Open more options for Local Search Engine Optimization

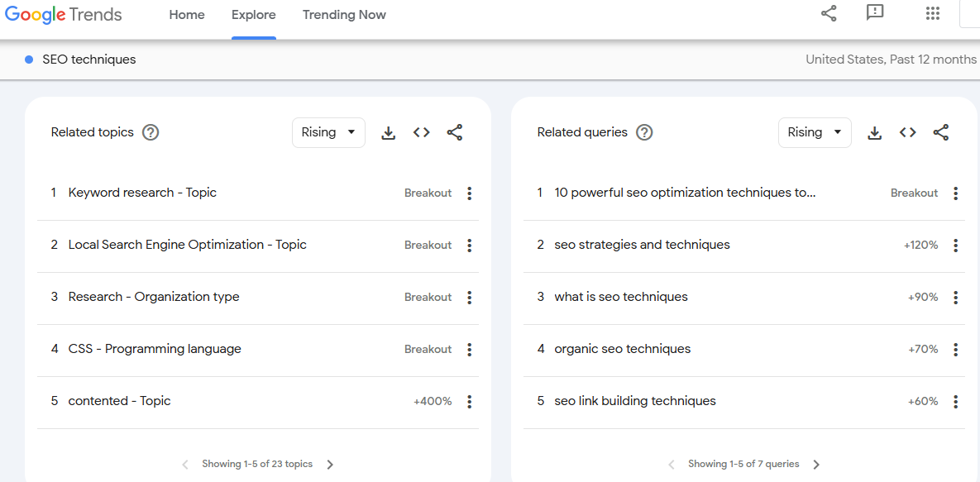[x=470, y=245]
